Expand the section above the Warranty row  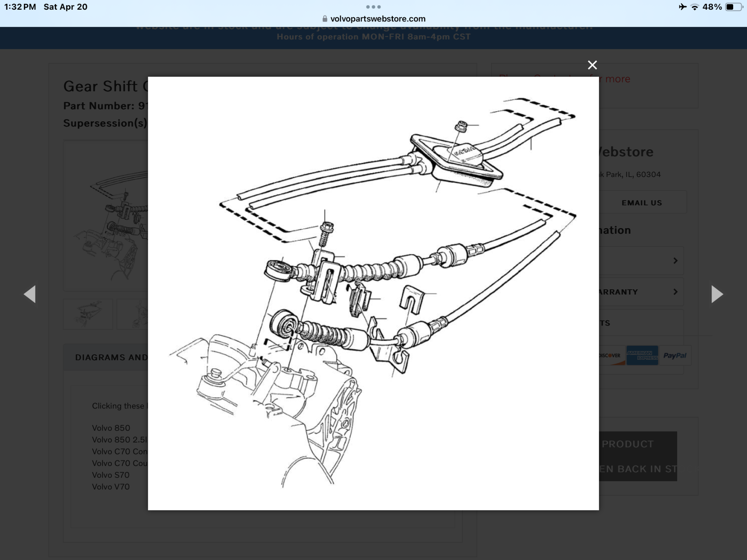coord(675,261)
